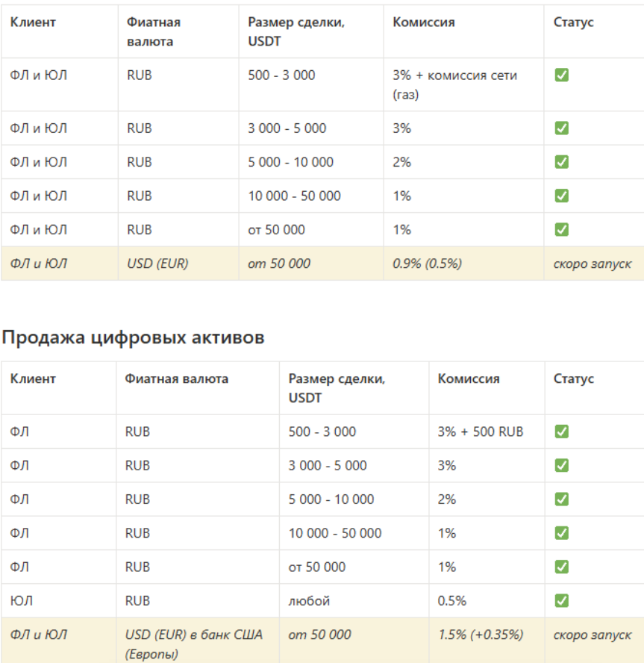Click checkmark for ФЛ-only 10 000 - 50 000 row

(562, 533)
